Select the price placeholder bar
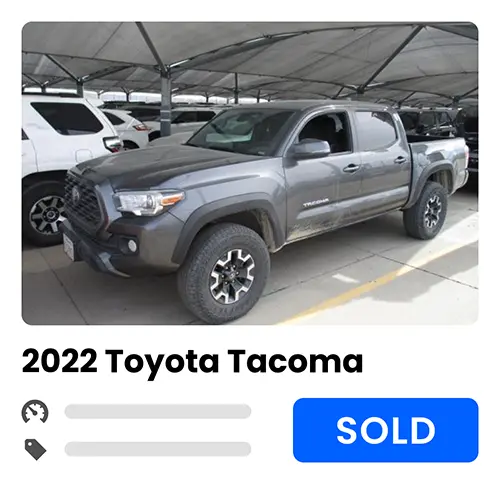The width and height of the screenshot is (500, 484). [158, 449]
